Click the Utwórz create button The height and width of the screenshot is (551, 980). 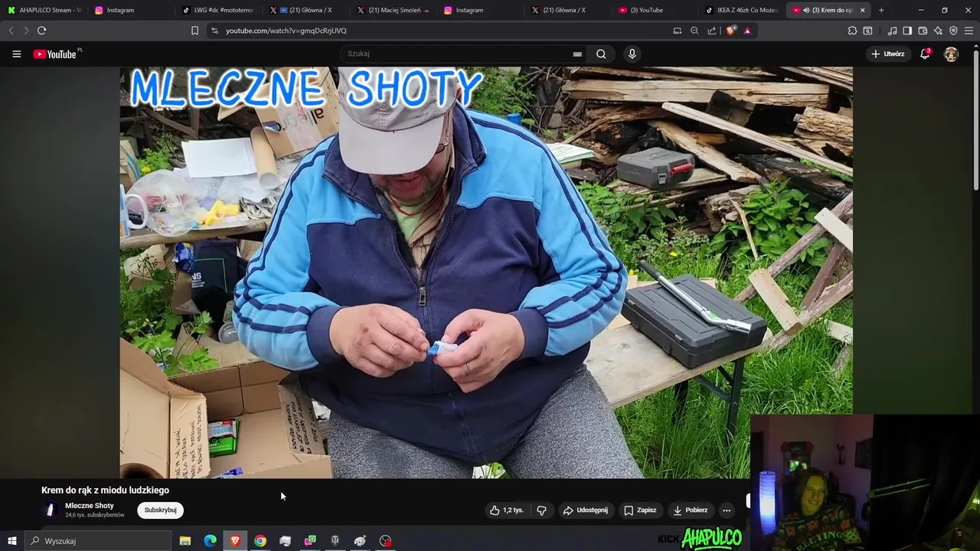point(888,54)
